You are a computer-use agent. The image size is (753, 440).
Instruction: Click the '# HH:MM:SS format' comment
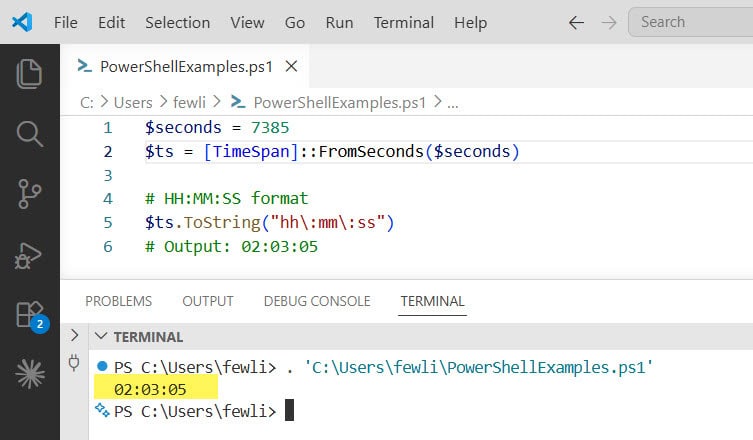click(x=226, y=198)
